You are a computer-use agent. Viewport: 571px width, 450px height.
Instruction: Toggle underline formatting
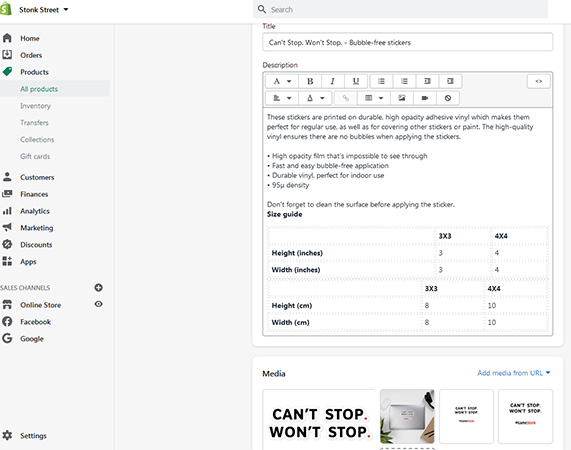point(356,81)
